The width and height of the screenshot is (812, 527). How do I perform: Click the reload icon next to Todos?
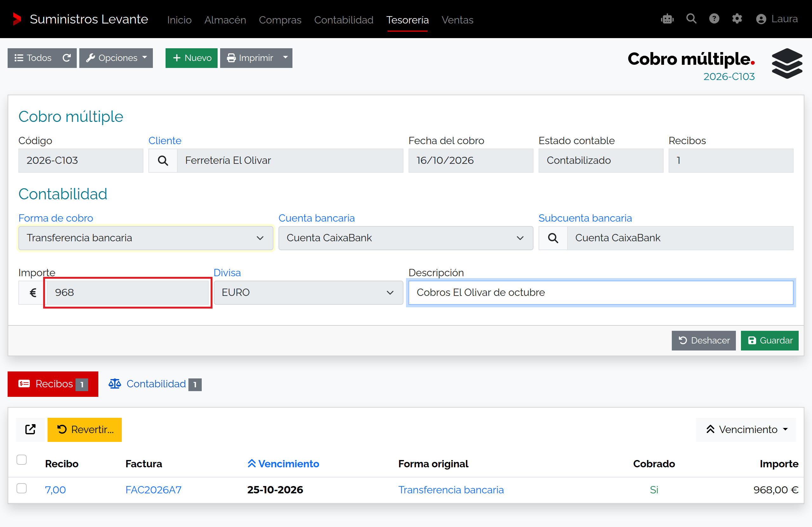click(67, 58)
